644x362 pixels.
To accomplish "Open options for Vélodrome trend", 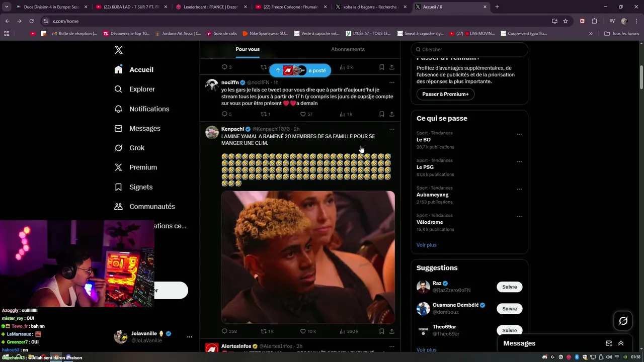I will click(x=519, y=217).
